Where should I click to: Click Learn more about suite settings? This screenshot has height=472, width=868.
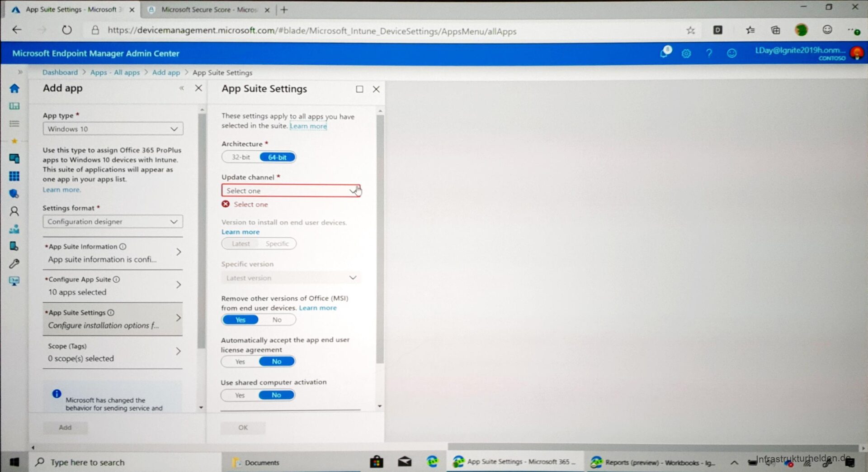[308, 126]
